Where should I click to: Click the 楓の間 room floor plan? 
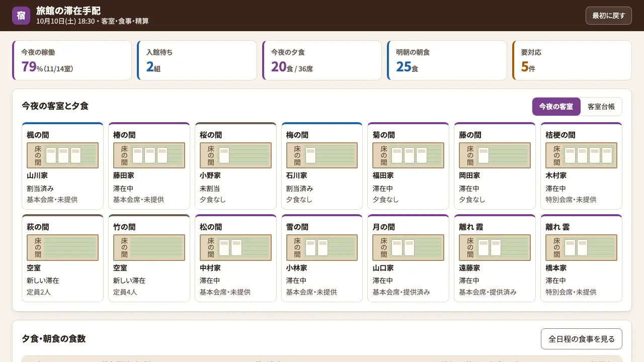pos(62,155)
